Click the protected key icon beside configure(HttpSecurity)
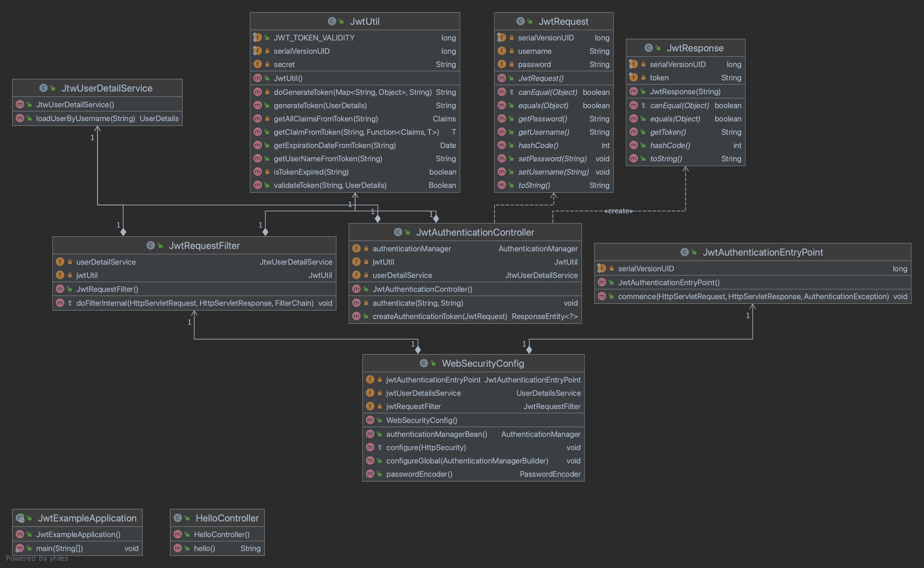 point(380,447)
